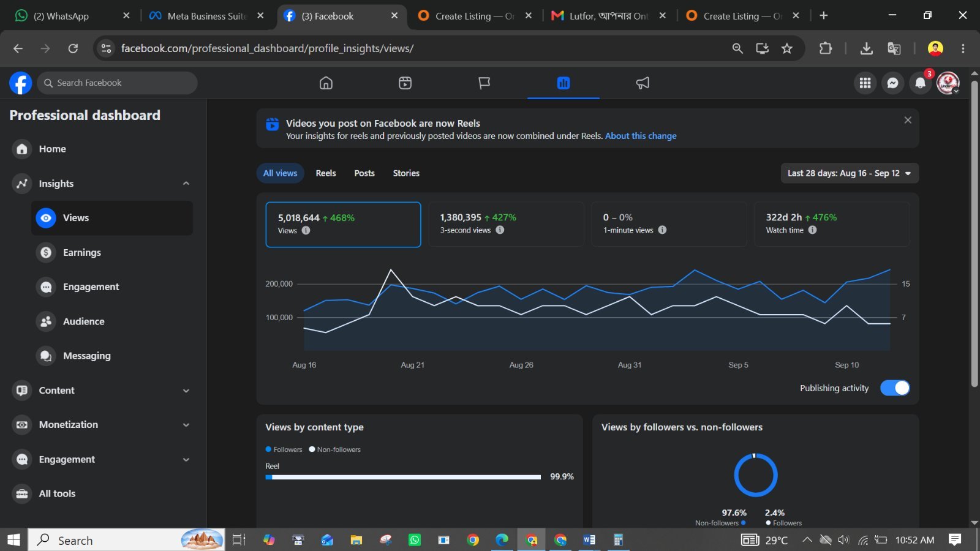Open Earnings in the Insights sidebar
The image size is (980, 551).
(112, 252)
